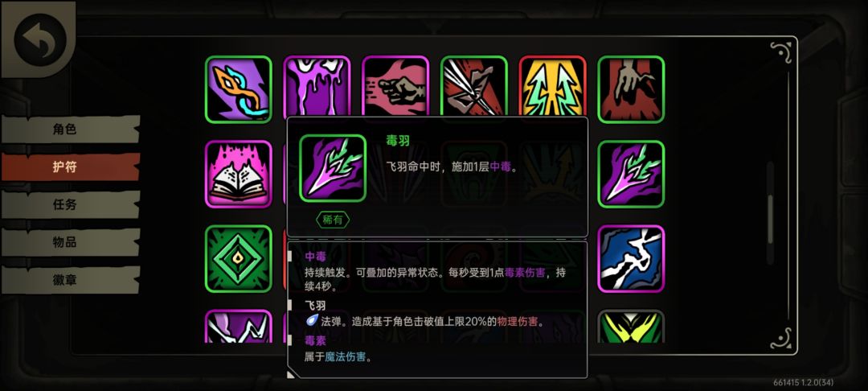
Task: Select the orange and blue ribbon amulet
Action: click(239, 89)
